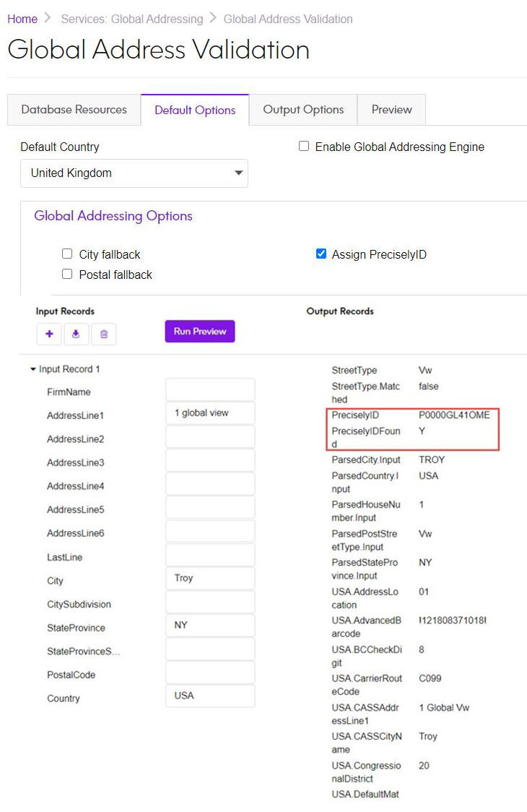The image size is (527, 812).
Task: Navigate to Home via breadcrumb
Action: (22, 19)
